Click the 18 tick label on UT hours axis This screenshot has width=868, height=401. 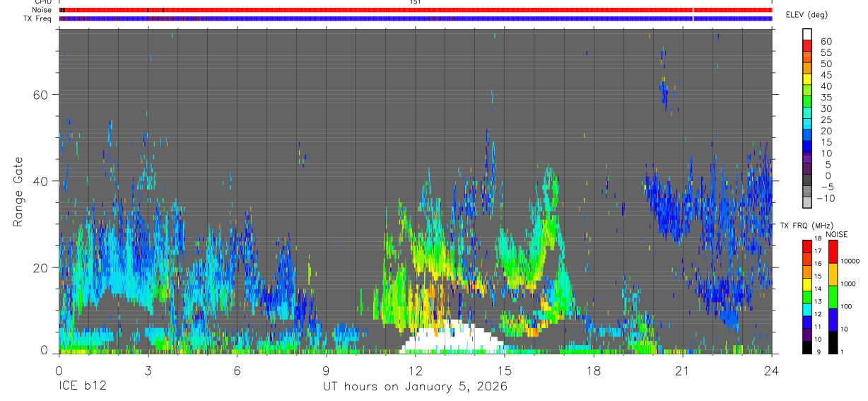[x=593, y=370]
